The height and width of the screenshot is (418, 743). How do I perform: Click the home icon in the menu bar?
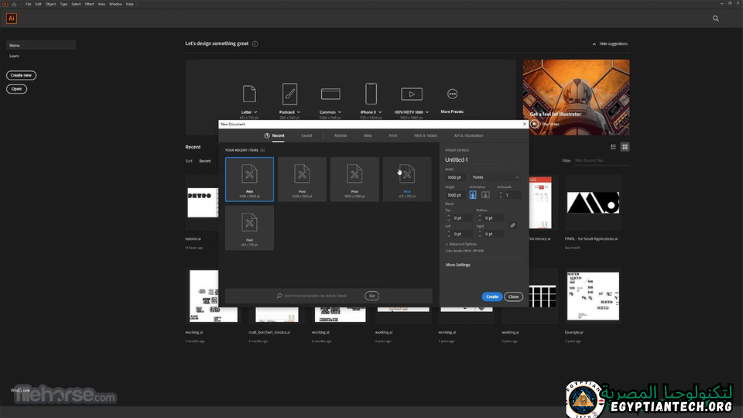[x=14, y=4]
